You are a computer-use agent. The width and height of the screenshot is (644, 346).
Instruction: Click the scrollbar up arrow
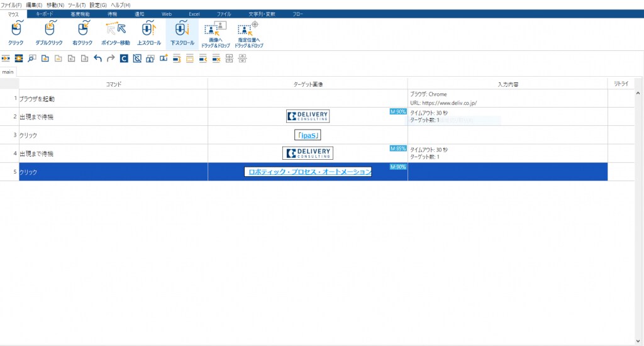pyautogui.click(x=638, y=93)
